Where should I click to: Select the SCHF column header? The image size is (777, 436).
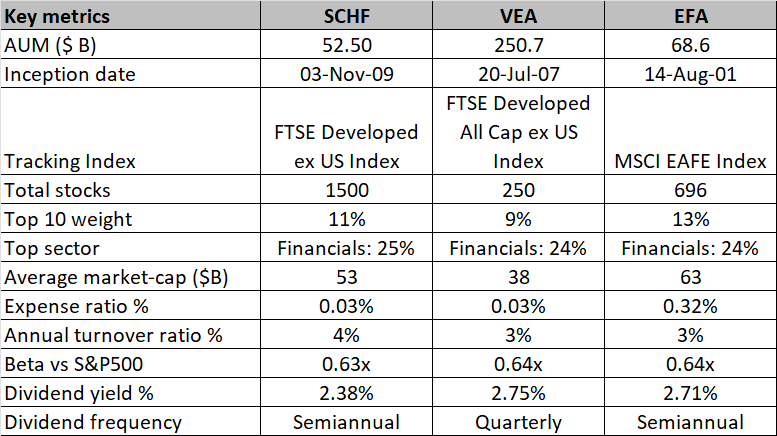(343, 17)
